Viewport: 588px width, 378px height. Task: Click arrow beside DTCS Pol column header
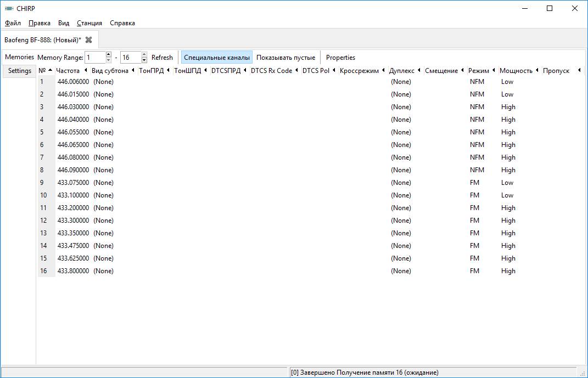pos(334,70)
